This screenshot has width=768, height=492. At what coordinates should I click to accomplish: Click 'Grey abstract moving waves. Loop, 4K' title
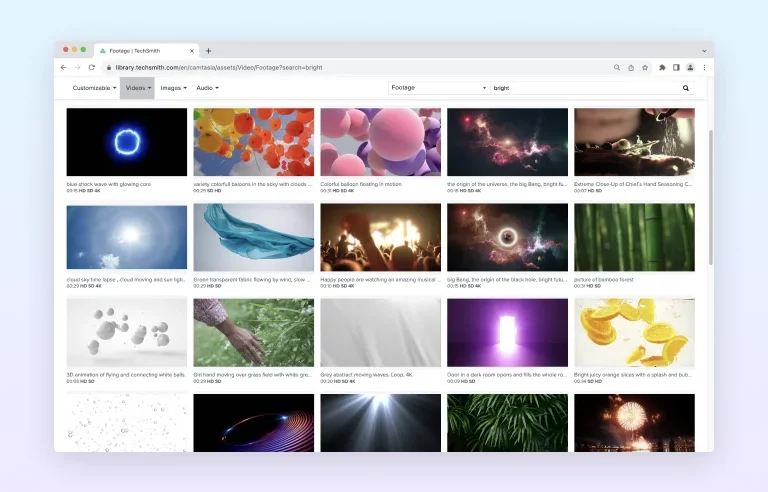click(x=366, y=375)
